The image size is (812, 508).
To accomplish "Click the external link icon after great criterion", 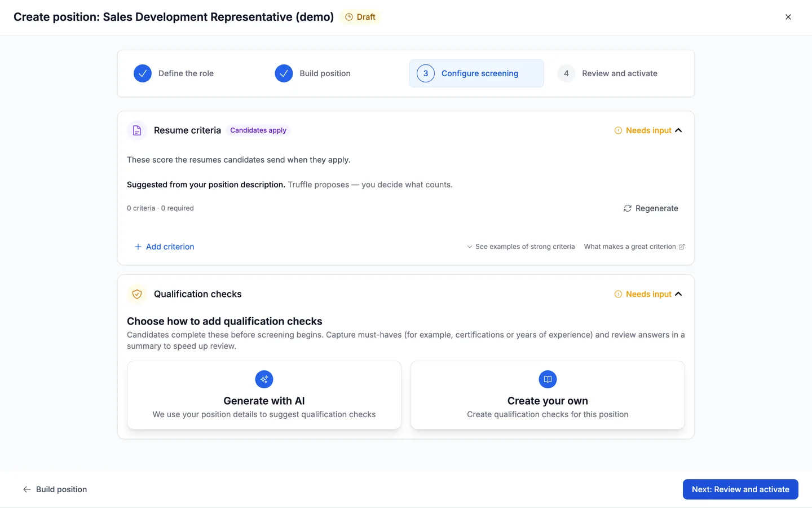I will point(682,247).
